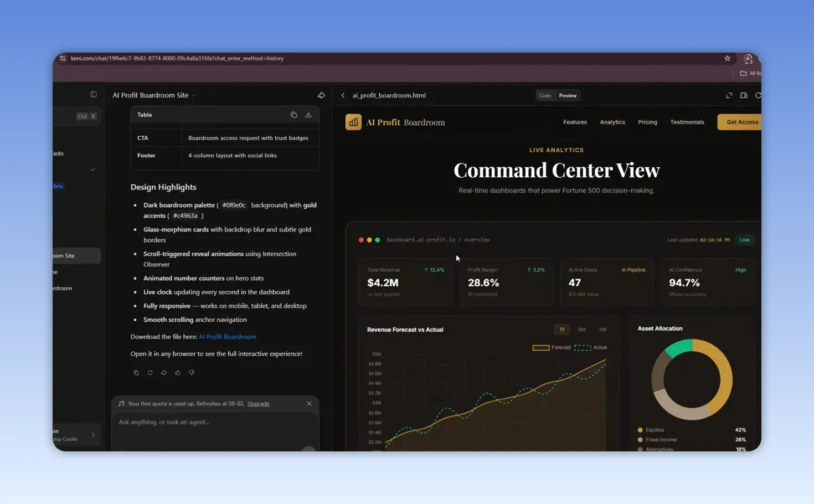Click the Upgrade link
Image resolution: width=814 pixels, height=504 pixels.
(x=259, y=403)
